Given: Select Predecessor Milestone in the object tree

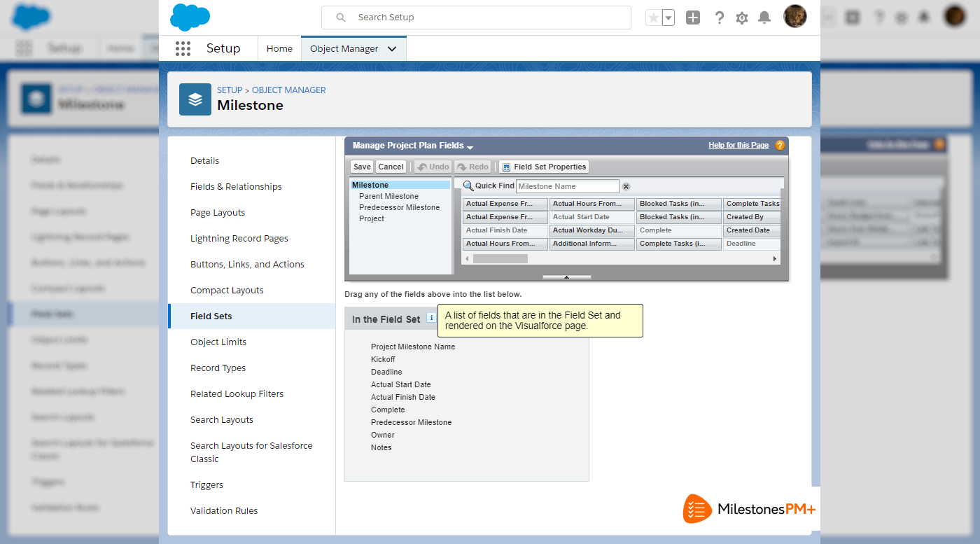Looking at the screenshot, I should point(400,207).
